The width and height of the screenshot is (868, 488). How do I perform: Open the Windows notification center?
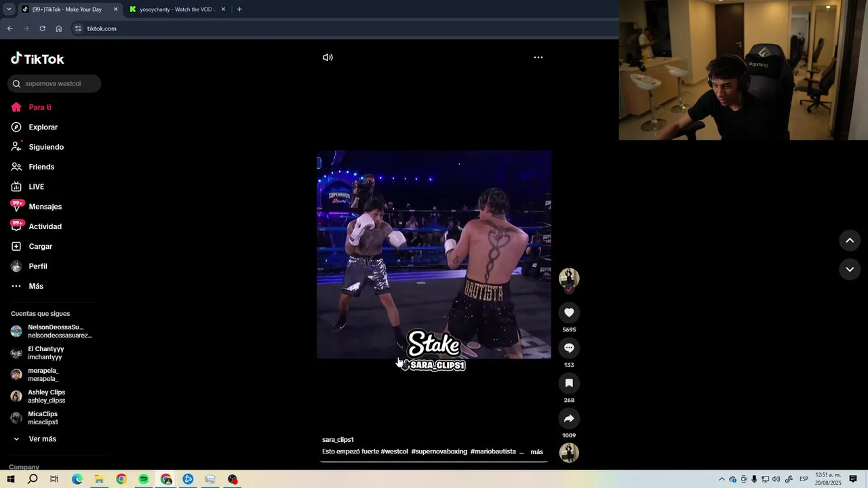coord(853,479)
